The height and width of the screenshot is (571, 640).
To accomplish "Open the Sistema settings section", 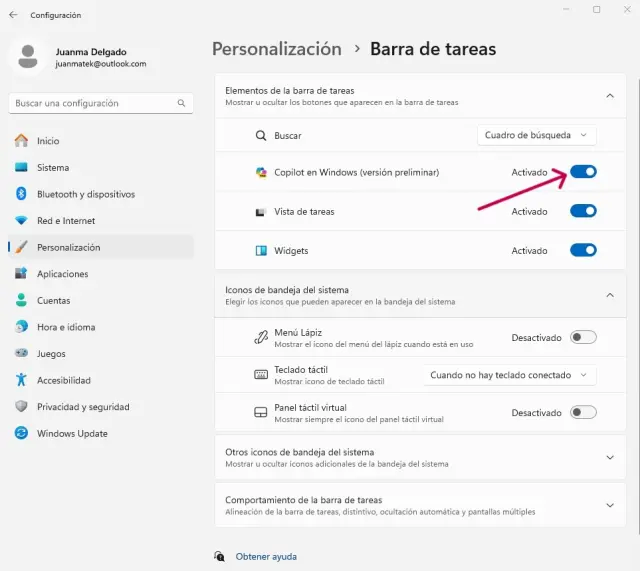I will (53, 168).
